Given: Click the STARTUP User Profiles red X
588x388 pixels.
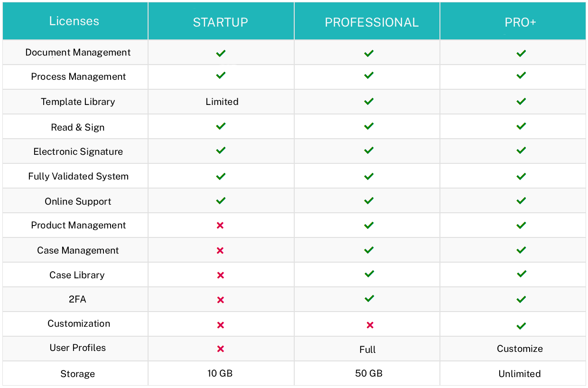Looking at the screenshot, I should 220,349.
